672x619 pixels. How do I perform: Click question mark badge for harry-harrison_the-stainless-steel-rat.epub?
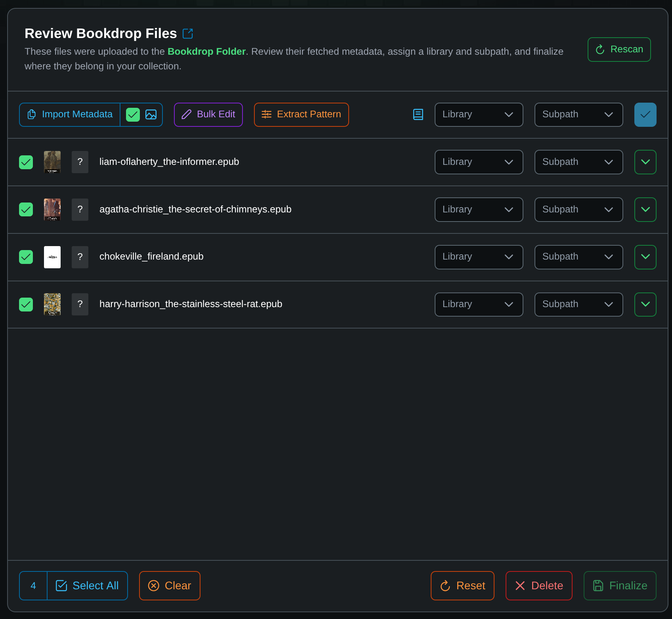pos(80,304)
